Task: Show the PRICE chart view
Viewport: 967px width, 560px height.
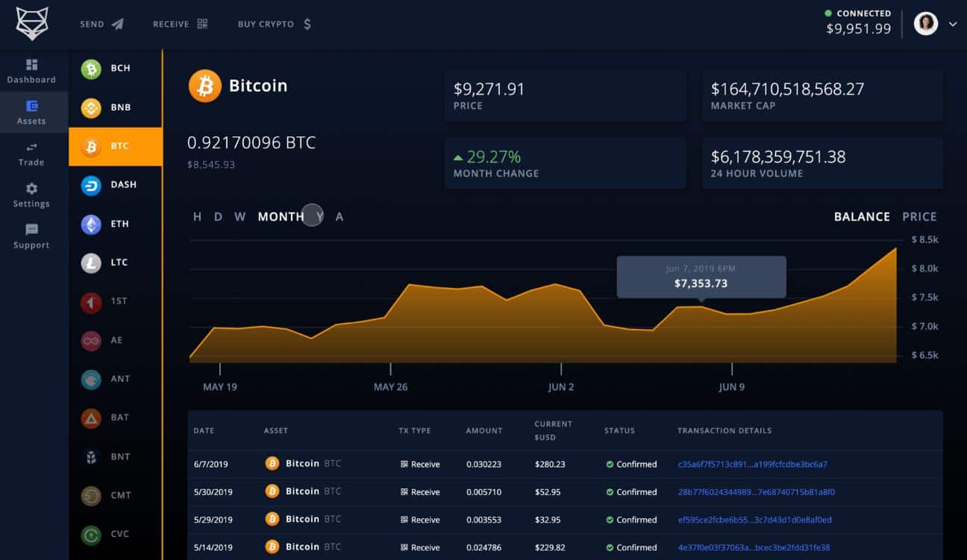Action: click(x=919, y=217)
